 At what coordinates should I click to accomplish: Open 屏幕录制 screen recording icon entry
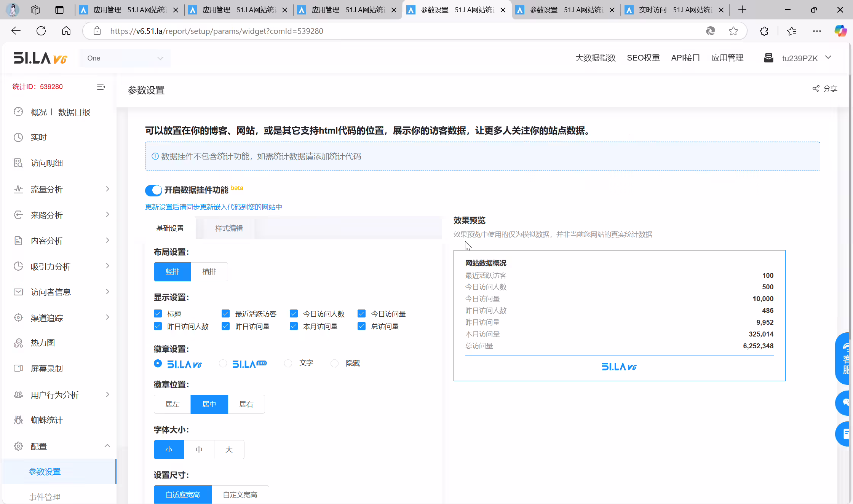18,368
